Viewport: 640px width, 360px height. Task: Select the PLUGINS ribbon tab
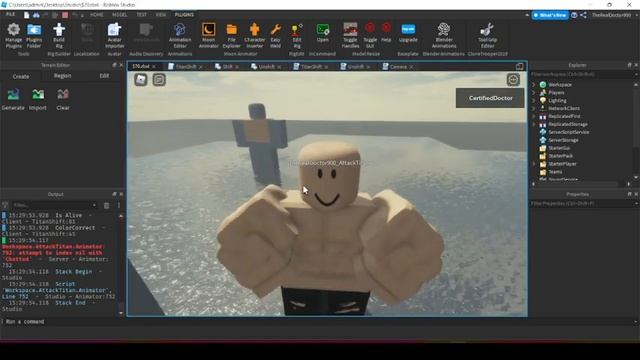[184, 15]
